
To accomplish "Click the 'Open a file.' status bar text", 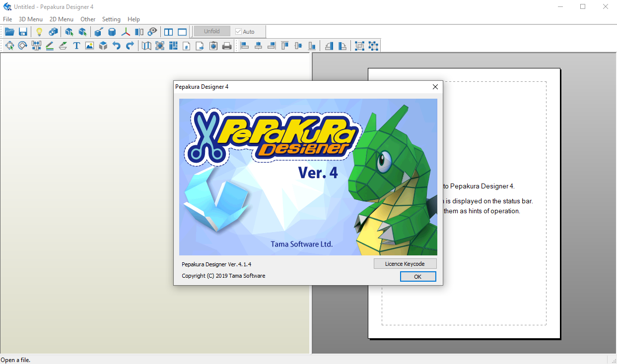I will click(x=15, y=360).
